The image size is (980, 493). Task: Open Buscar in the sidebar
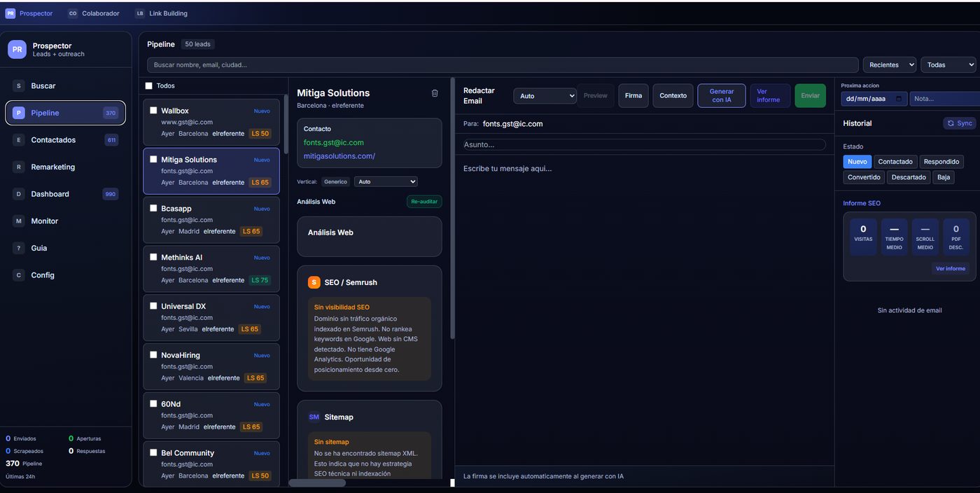pos(66,85)
